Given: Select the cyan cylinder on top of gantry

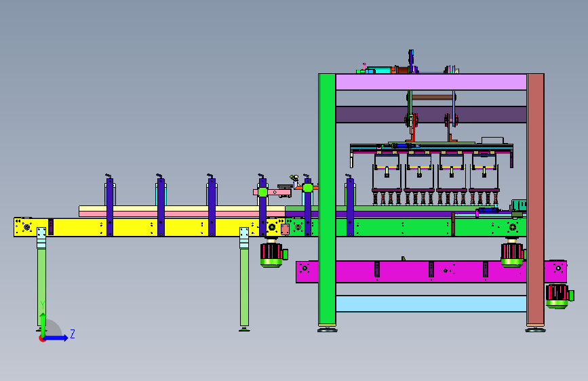Looking at the screenshot, I should (x=378, y=71).
